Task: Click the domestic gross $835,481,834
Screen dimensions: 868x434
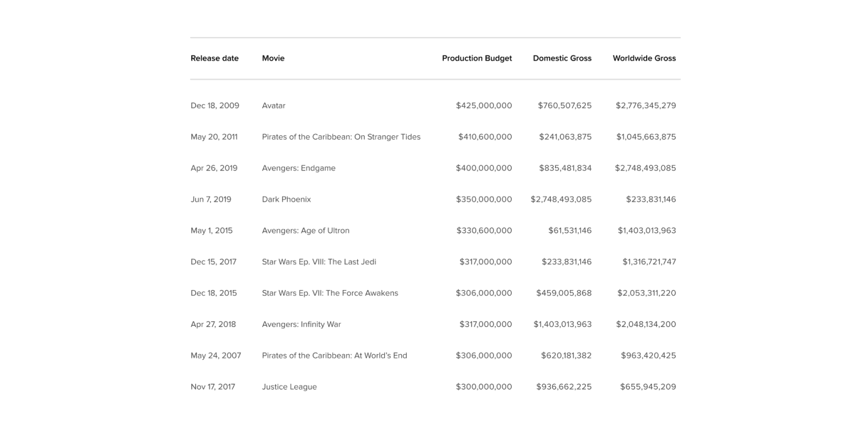Action: click(x=565, y=168)
